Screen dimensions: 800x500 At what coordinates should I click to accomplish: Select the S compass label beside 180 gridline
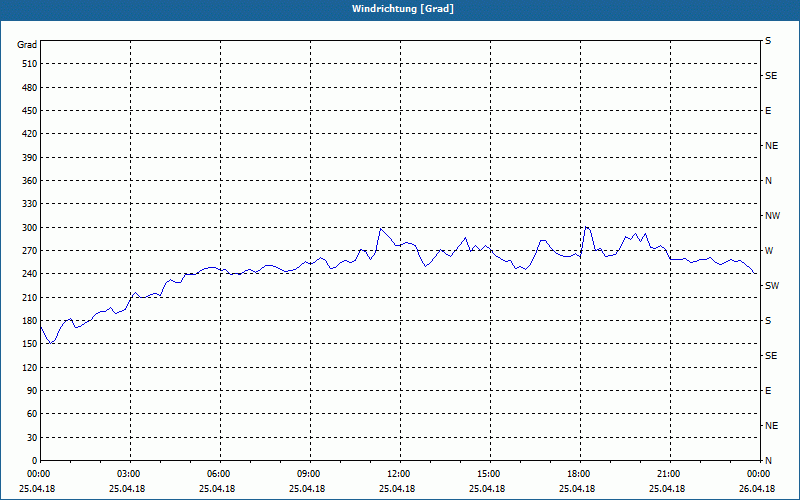pos(768,320)
